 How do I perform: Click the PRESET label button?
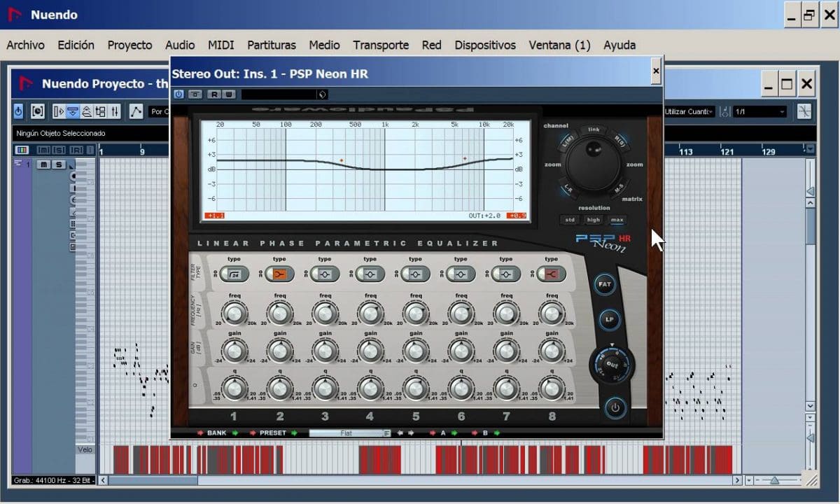point(273,433)
